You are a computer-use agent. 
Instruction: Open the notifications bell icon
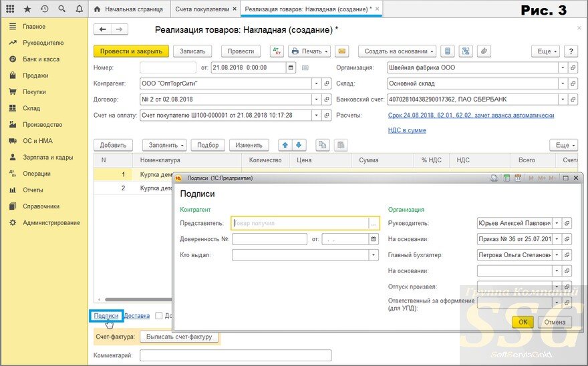pyautogui.click(x=79, y=9)
